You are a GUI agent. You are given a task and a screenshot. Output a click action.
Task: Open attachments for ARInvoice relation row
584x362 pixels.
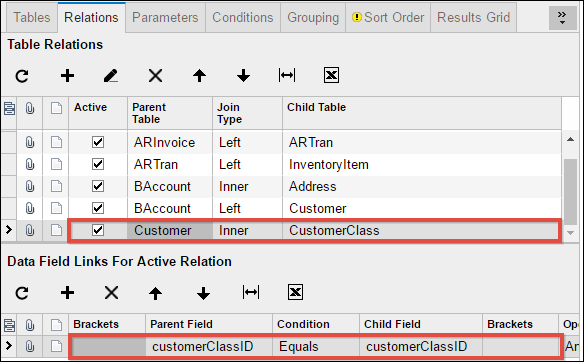[x=30, y=142]
